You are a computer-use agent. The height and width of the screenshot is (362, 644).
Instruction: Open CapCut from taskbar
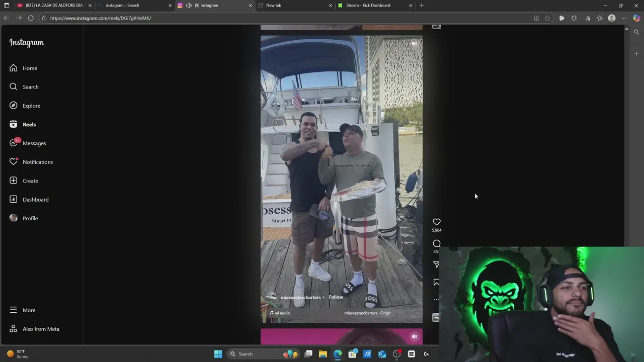412,354
